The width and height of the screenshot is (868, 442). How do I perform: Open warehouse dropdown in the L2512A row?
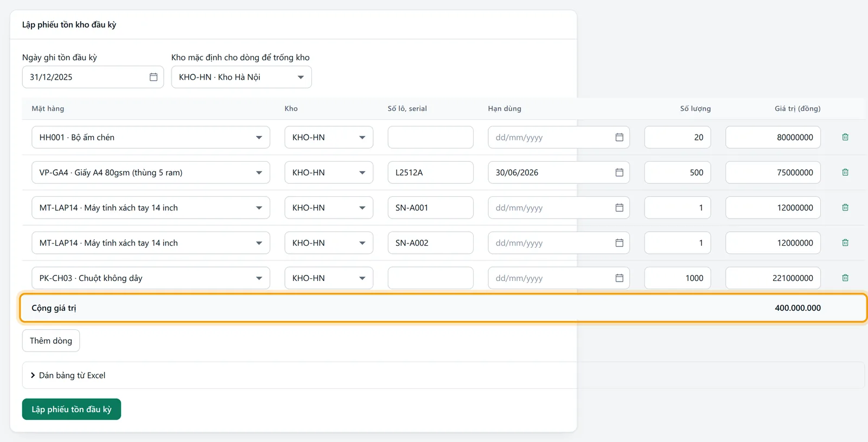point(329,172)
